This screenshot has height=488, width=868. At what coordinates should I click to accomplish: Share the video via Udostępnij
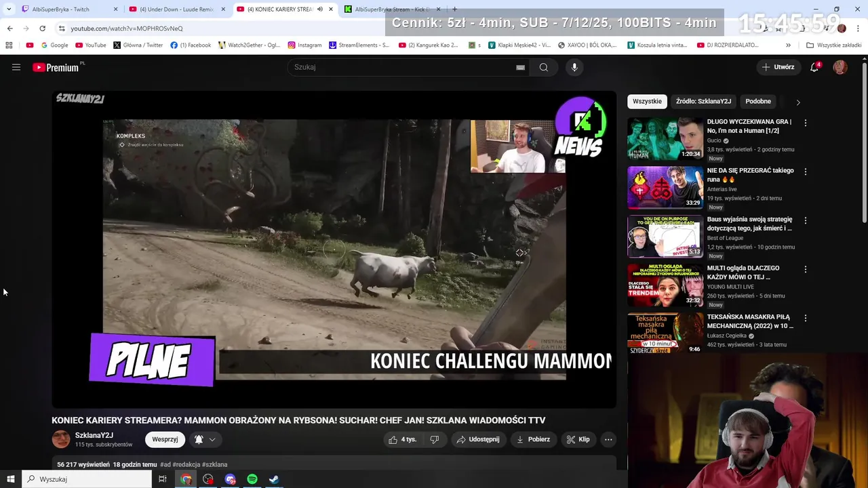click(x=478, y=439)
